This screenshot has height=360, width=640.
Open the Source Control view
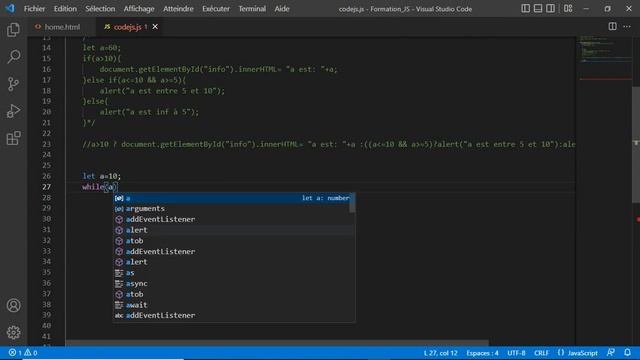click(13, 84)
